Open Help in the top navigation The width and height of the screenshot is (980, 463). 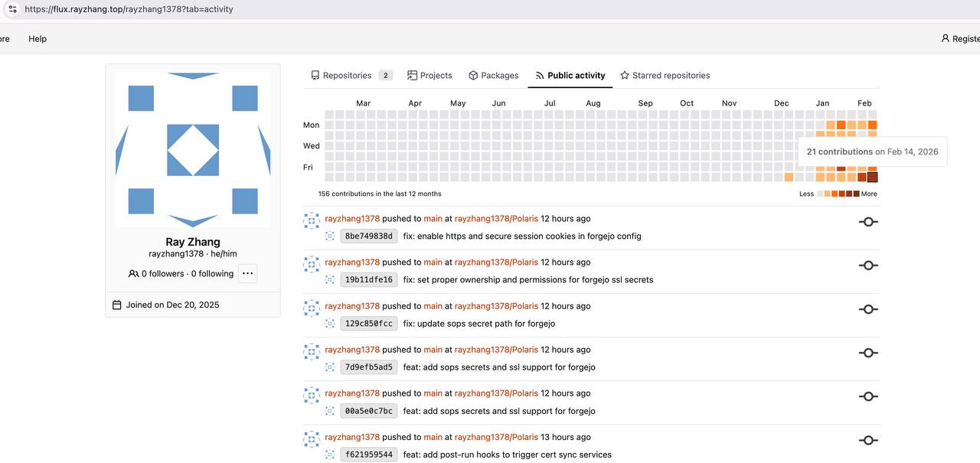click(x=38, y=39)
